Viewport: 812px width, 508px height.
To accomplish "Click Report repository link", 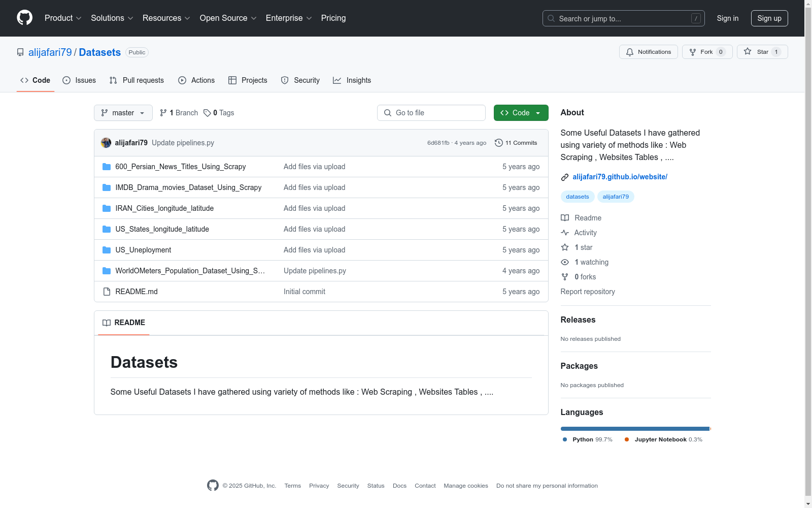I will [x=588, y=292].
